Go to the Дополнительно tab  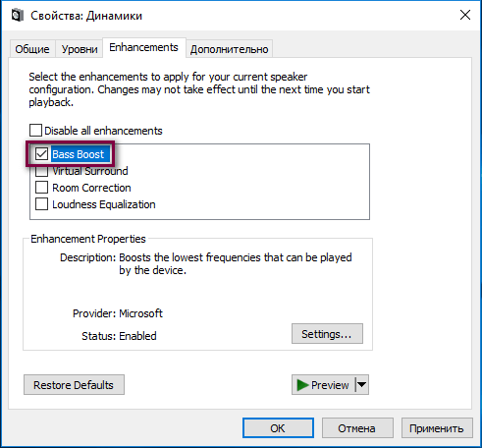pyautogui.click(x=229, y=49)
